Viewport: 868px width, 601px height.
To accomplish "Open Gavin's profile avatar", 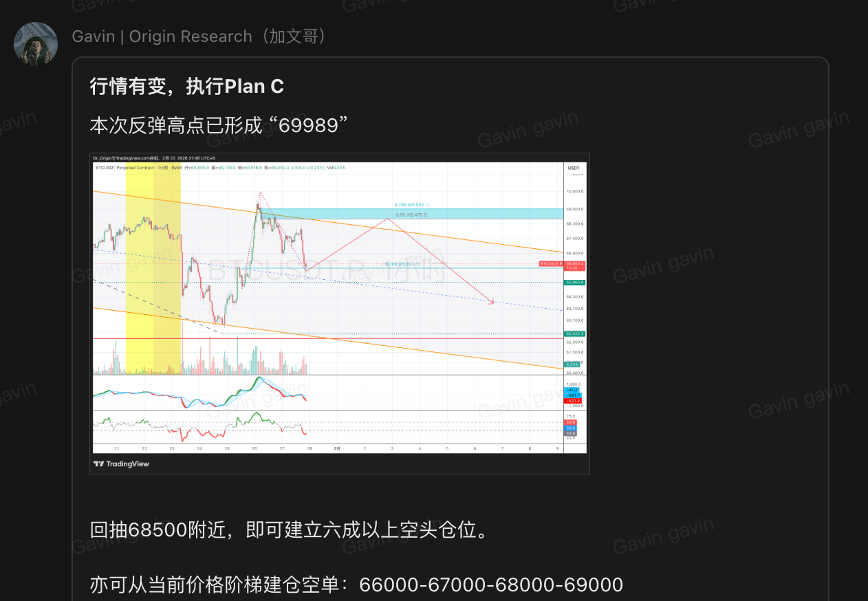I will point(35,43).
